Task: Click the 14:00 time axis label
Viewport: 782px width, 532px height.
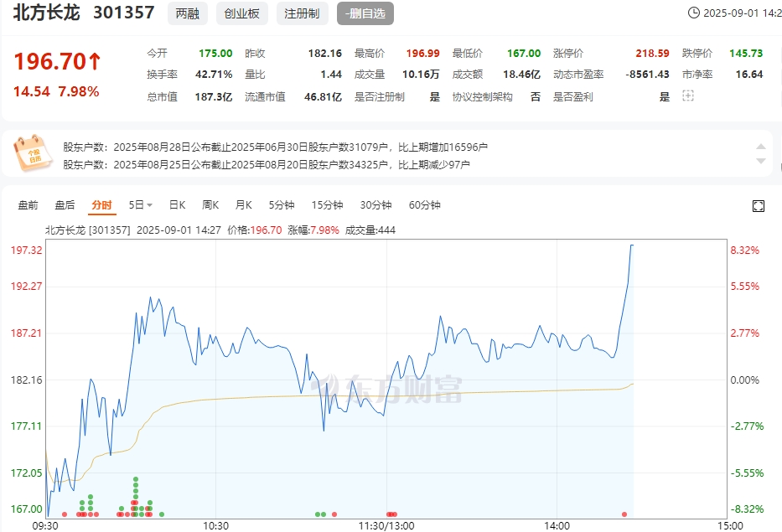Action: (x=557, y=525)
